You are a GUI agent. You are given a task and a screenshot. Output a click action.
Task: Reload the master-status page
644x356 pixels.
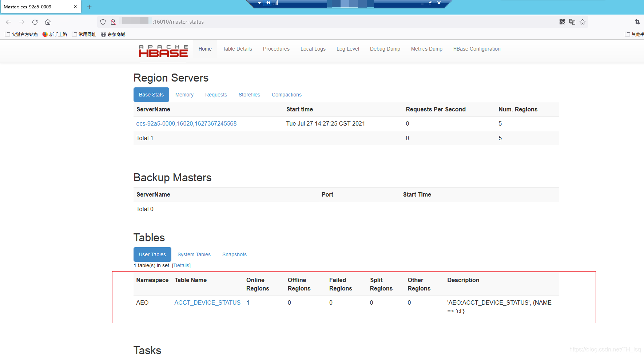pyautogui.click(x=35, y=22)
